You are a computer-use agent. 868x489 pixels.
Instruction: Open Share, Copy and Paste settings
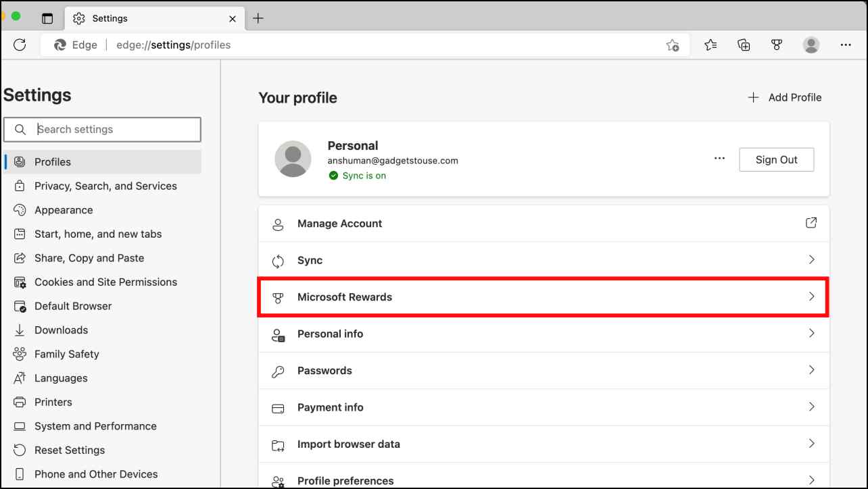(x=102, y=258)
